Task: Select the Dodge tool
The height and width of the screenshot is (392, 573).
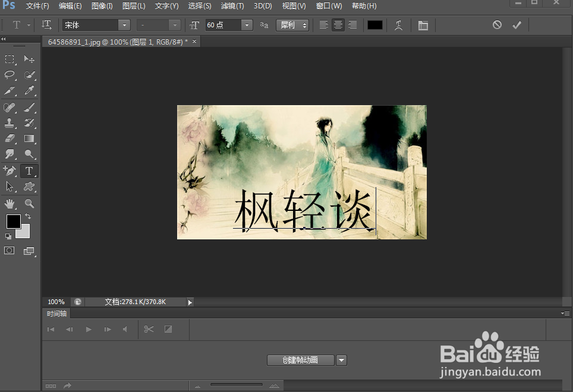Action: point(29,154)
